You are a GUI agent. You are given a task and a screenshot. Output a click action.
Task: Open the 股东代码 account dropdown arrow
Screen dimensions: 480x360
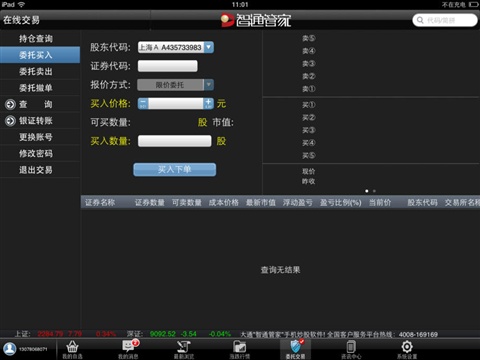click(x=209, y=47)
